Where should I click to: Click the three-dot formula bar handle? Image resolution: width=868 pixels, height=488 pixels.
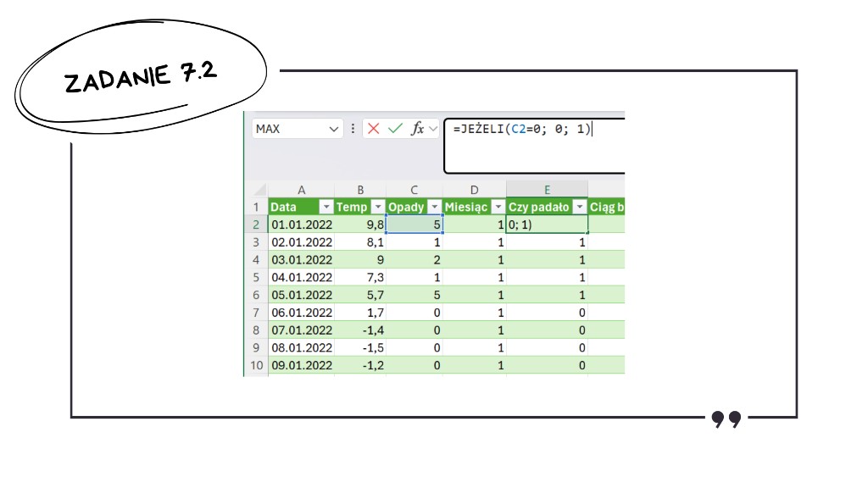coord(353,129)
